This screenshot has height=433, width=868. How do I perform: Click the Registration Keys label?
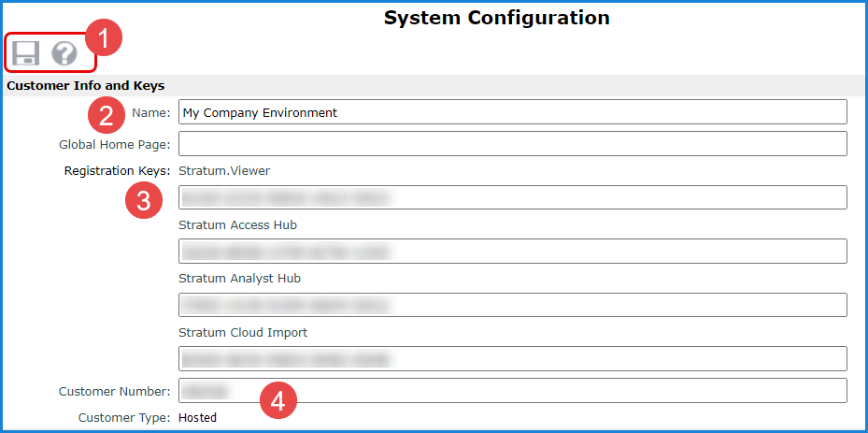point(118,171)
